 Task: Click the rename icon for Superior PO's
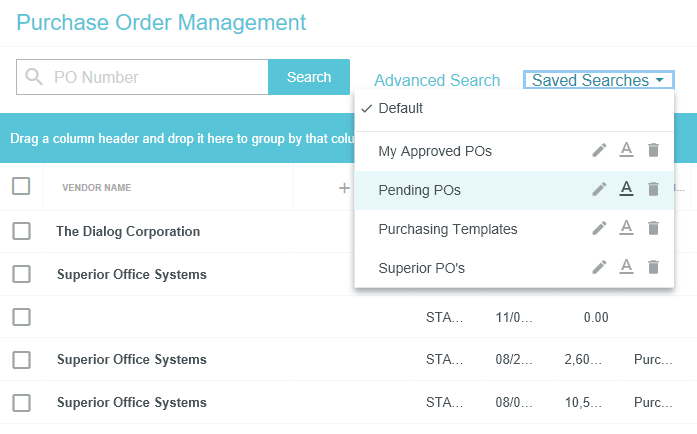(626, 267)
